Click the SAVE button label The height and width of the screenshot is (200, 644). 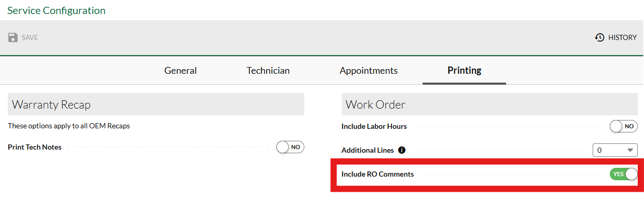click(30, 37)
